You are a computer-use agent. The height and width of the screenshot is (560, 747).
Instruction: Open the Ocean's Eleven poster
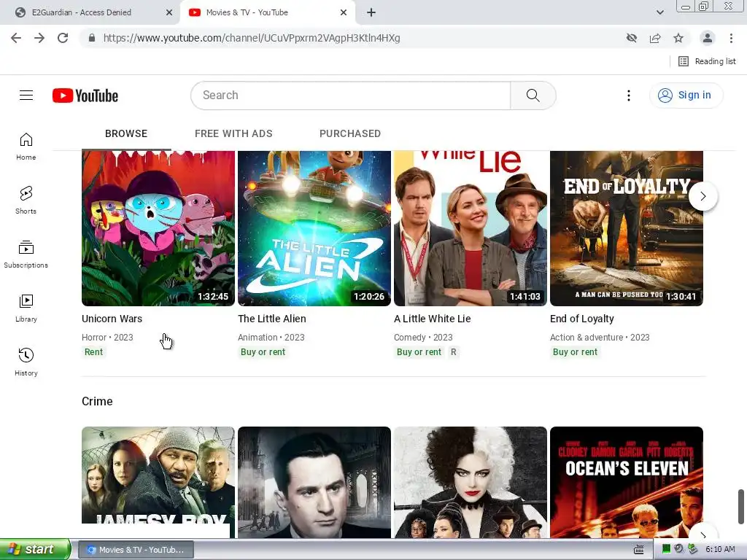pos(627,483)
